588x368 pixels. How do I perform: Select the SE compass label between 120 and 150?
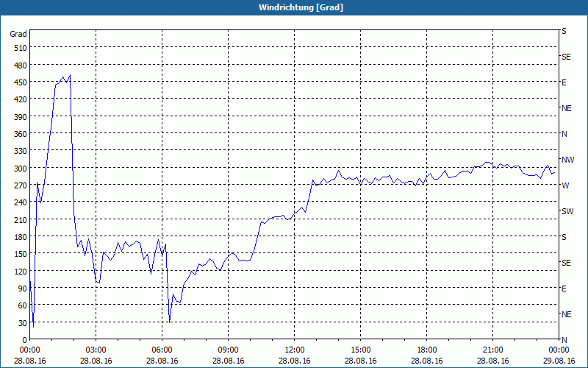tap(566, 263)
